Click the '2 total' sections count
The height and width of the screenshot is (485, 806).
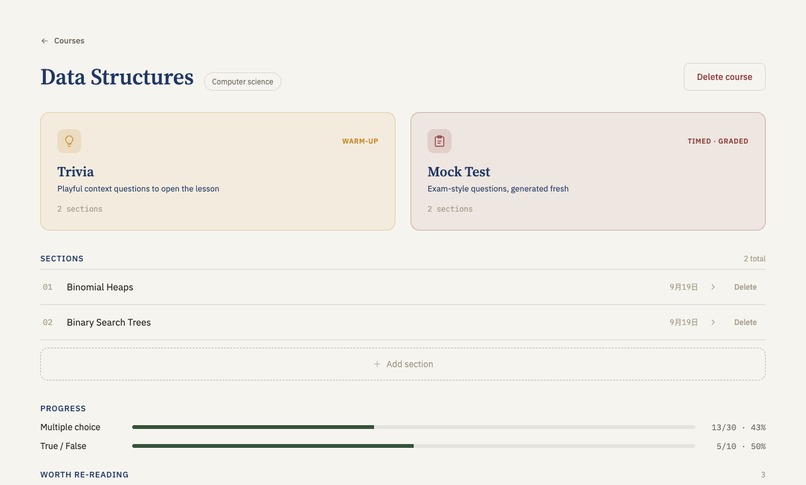754,258
